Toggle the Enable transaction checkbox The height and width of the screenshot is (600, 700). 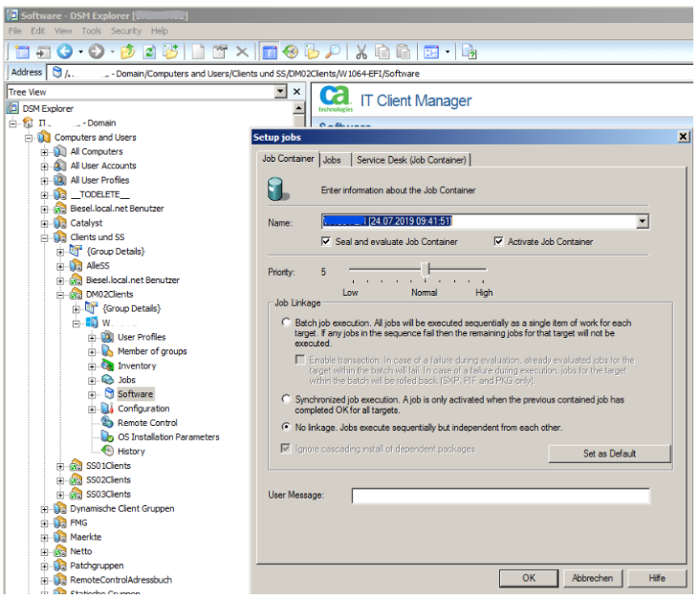click(x=300, y=360)
